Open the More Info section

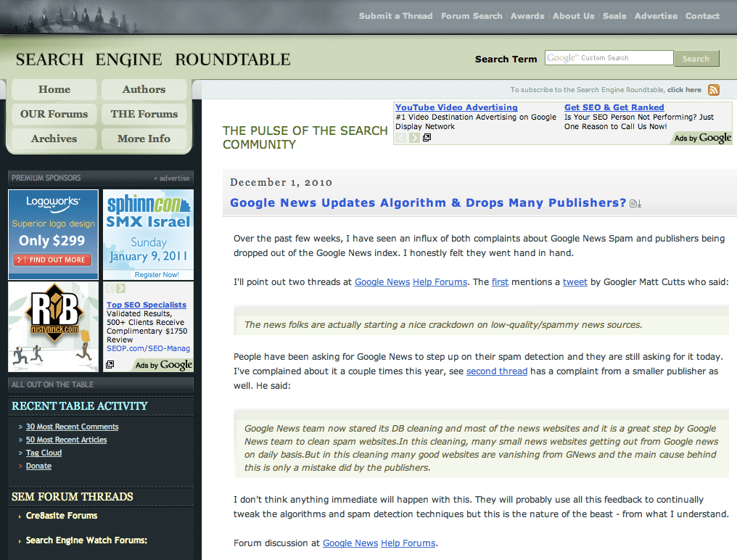[144, 139]
